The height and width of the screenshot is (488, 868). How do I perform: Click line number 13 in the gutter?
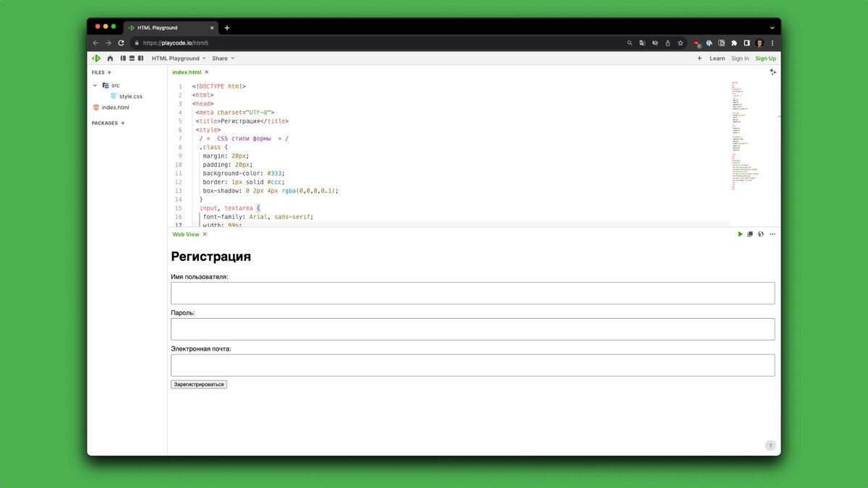[179, 191]
